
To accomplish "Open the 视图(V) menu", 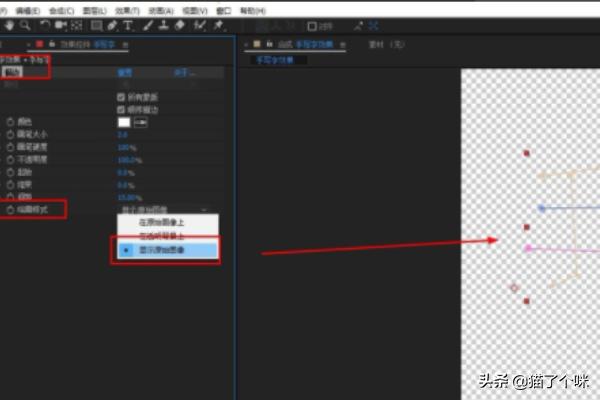I will (x=195, y=11).
